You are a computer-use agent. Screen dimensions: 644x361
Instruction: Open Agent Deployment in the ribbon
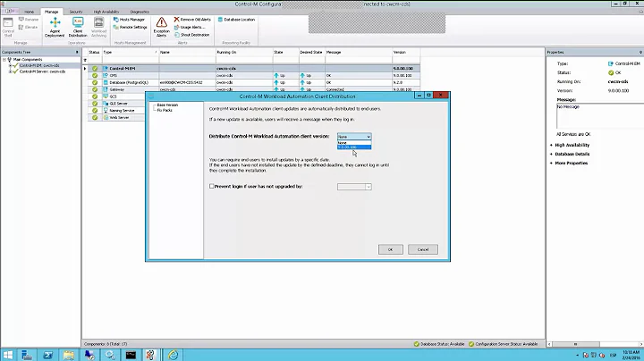click(55, 27)
